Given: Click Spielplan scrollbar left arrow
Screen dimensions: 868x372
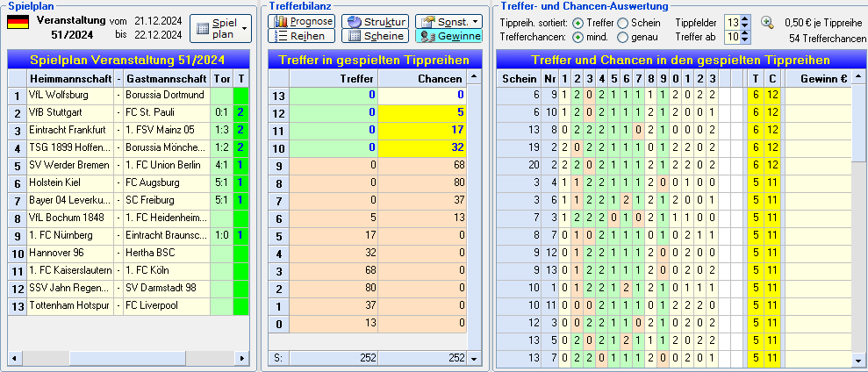Looking at the screenshot, I should click(13, 358).
